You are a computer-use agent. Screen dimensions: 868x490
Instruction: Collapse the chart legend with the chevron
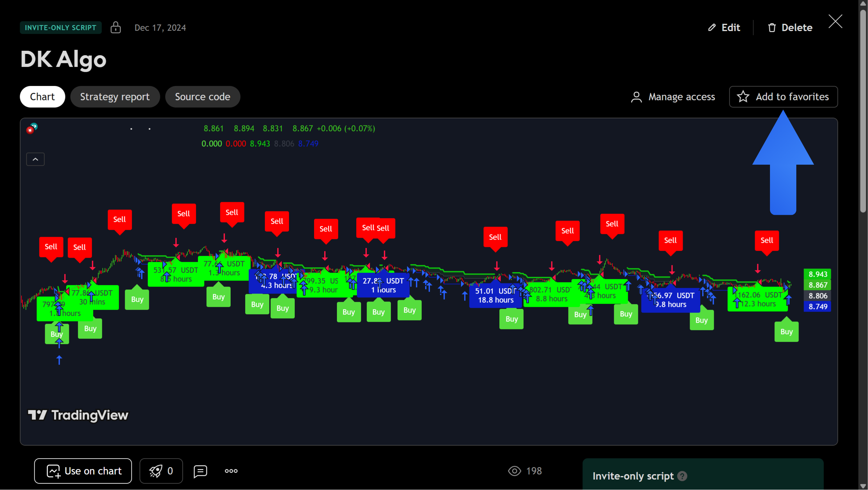[35, 159]
